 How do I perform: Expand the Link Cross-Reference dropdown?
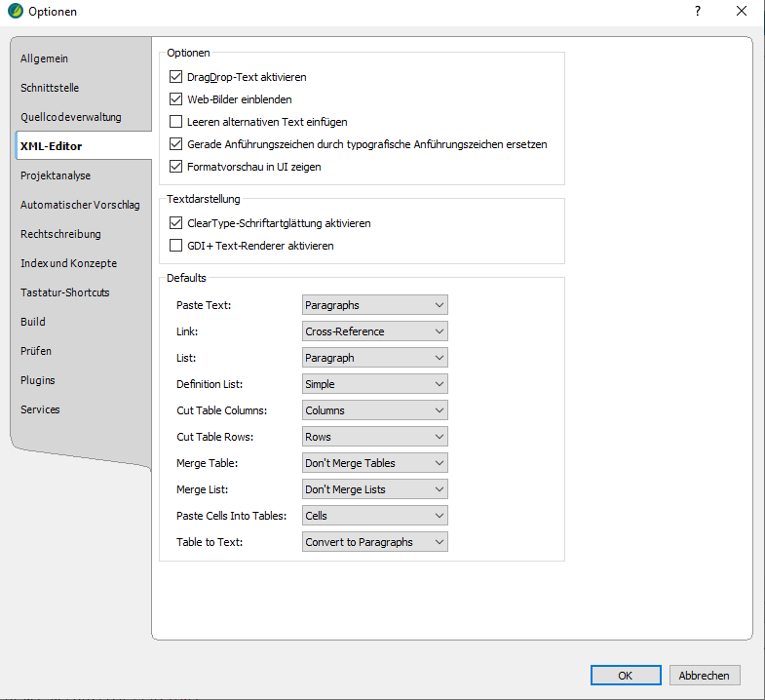click(375, 331)
